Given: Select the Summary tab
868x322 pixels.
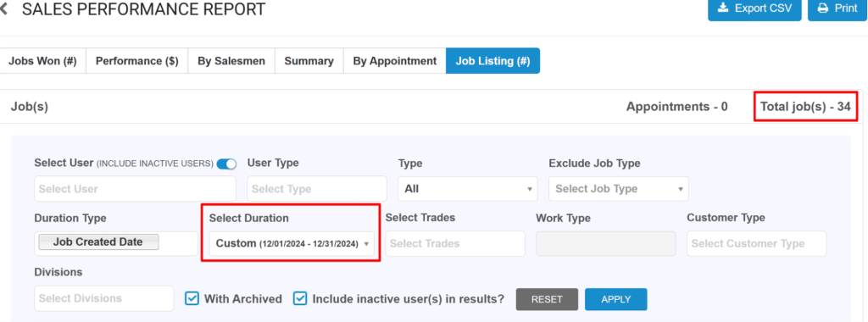Looking at the screenshot, I should point(309,61).
